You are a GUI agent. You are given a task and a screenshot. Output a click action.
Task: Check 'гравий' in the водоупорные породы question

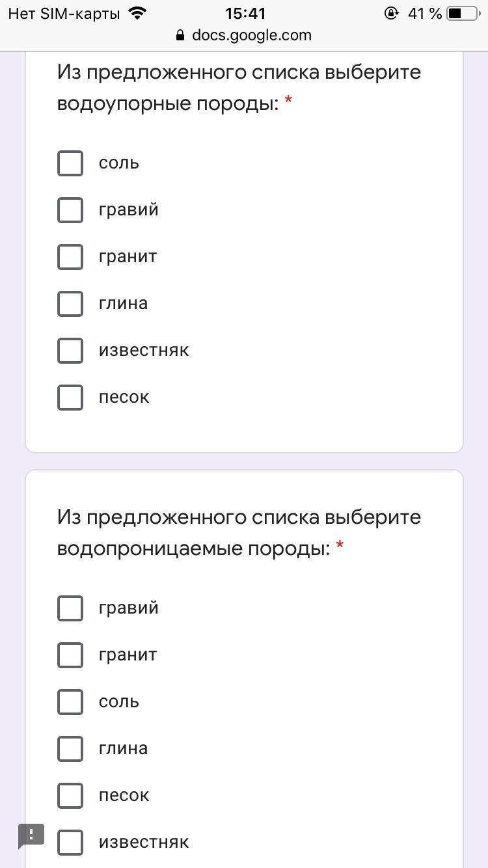pos(70,210)
